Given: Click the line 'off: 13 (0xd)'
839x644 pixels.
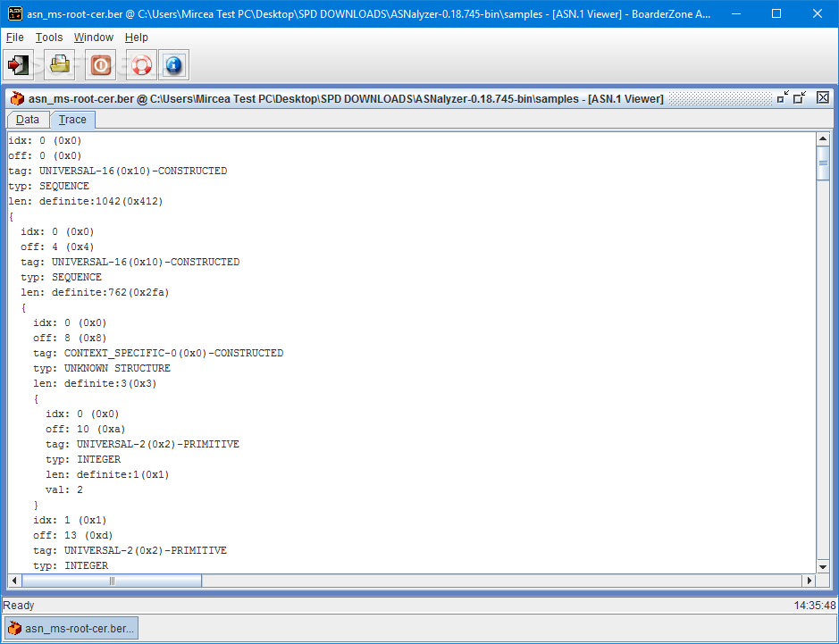Looking at the screenshot, I should [x=72, y=535].
